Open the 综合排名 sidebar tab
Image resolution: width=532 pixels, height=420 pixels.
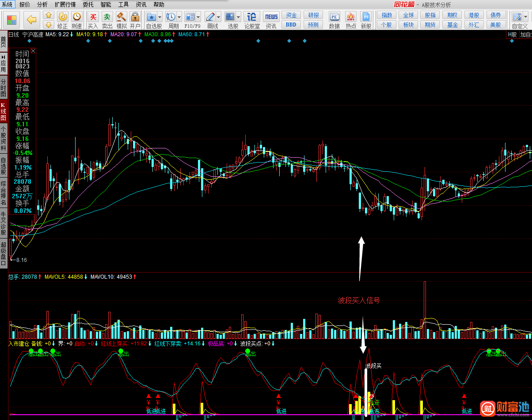pos(4,193)
